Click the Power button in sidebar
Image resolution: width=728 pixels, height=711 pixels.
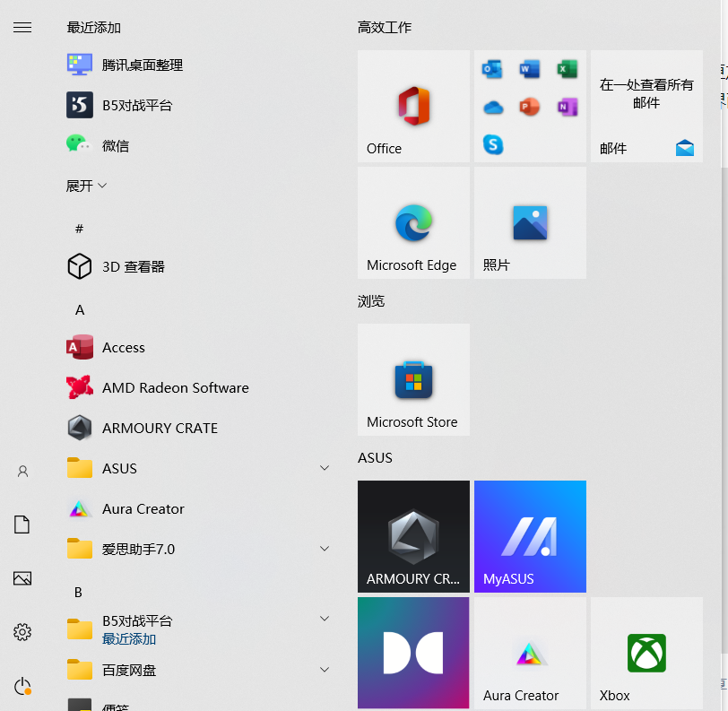pyautogui.click(x=22, y=687)
